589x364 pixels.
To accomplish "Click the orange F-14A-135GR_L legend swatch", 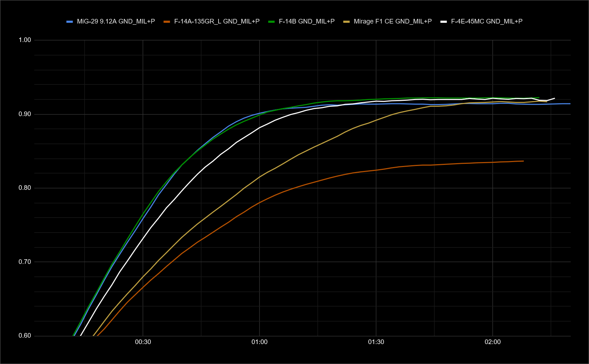I will click(x=167, y=22).
